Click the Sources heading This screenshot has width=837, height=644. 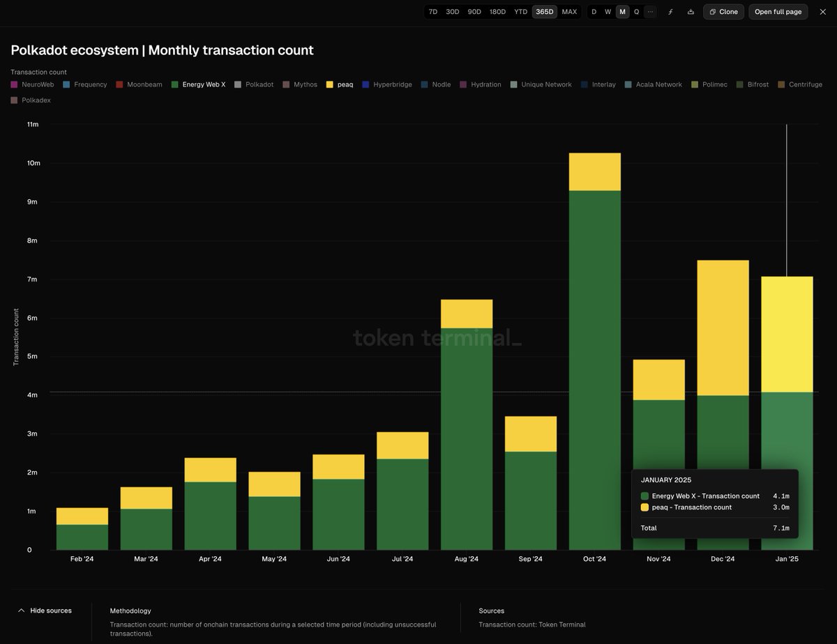pos(492,611)
